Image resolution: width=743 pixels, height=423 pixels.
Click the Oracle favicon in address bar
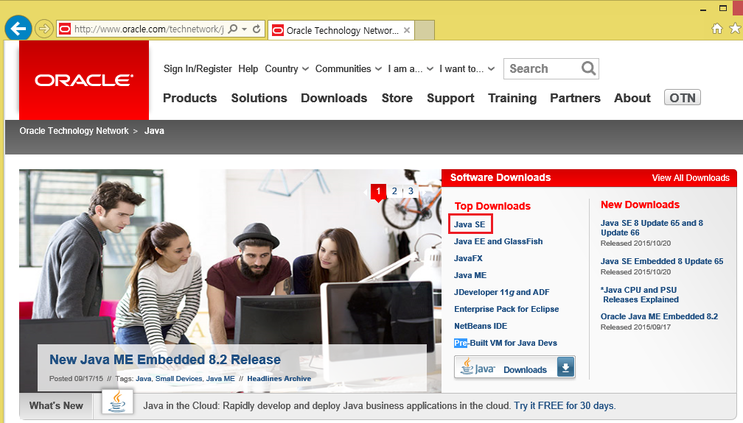[x=64, y=29]
